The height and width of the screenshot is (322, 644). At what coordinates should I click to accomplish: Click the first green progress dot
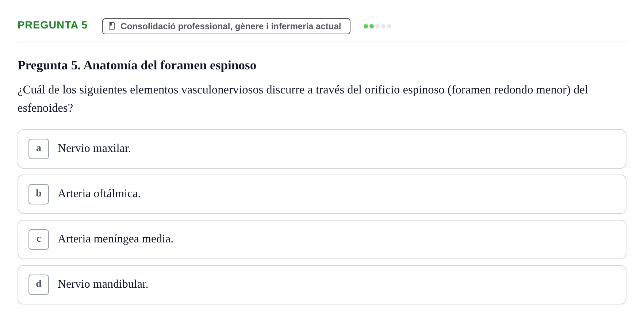coord(366,26)
